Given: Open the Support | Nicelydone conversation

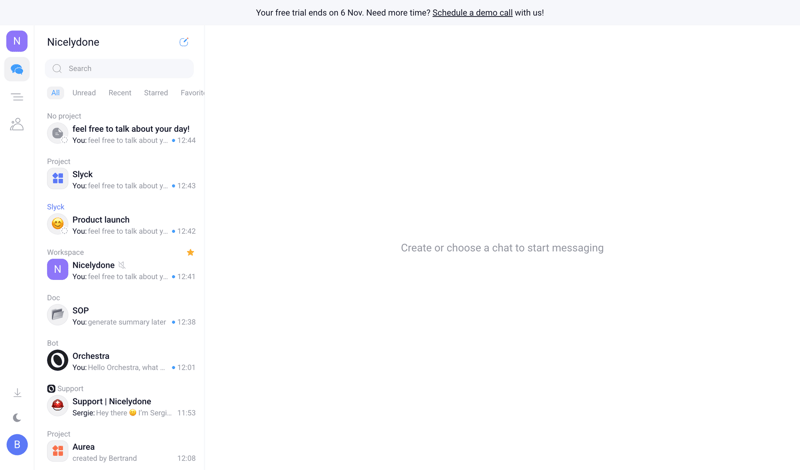Looking at the screenshot, I should click(120, 406).
